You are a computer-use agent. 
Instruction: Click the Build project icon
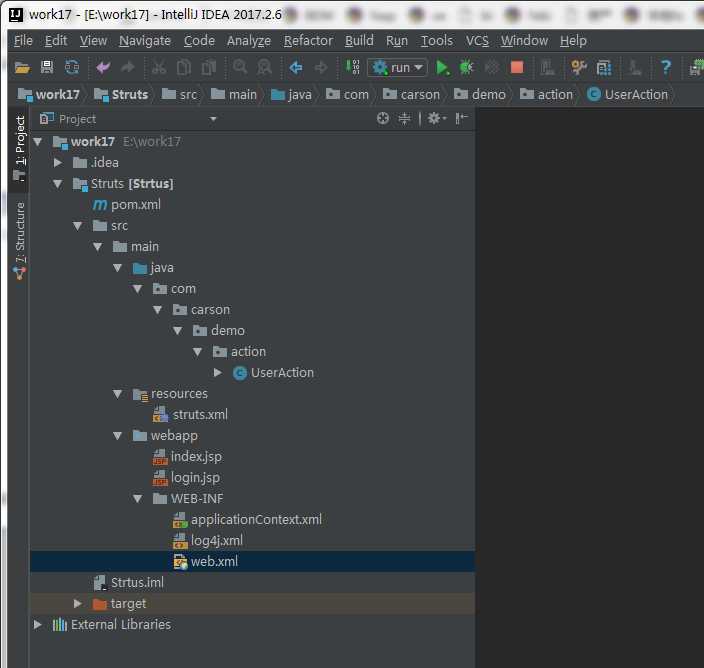(352, 67)
